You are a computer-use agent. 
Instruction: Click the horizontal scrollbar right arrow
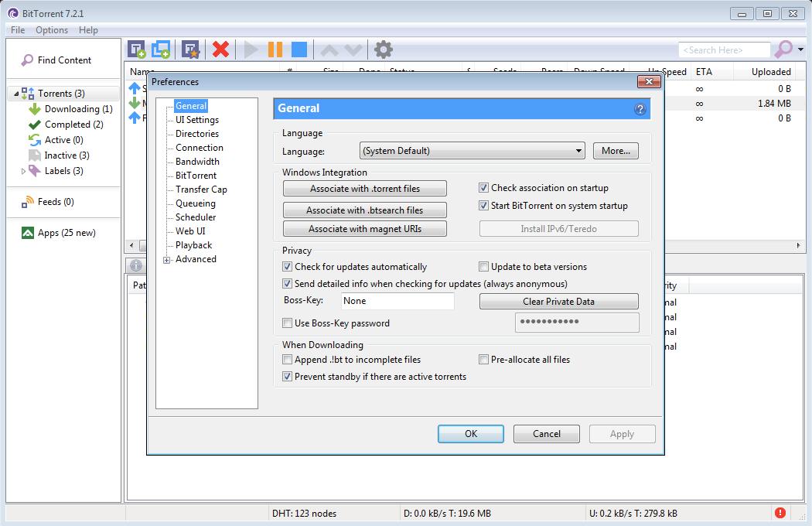click(x=798, y=246)
